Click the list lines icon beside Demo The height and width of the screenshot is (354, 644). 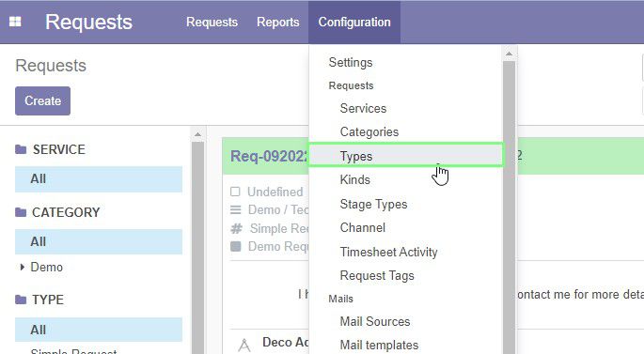tap(236, 210)
